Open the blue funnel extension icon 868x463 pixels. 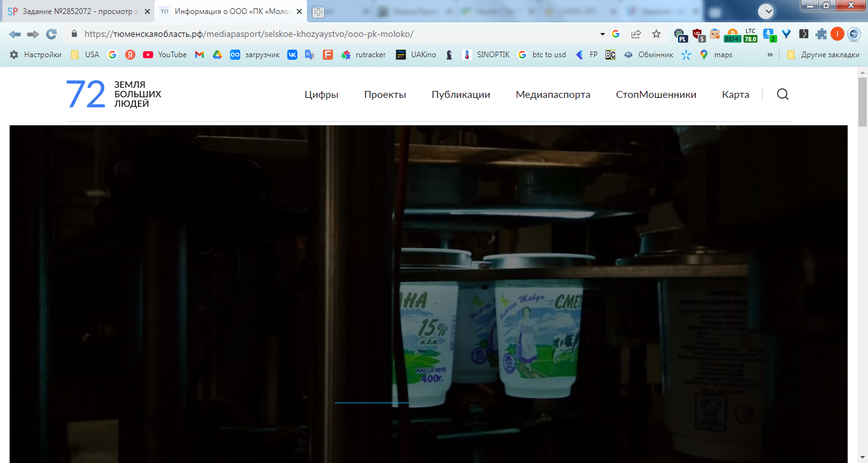click(786, 34)
